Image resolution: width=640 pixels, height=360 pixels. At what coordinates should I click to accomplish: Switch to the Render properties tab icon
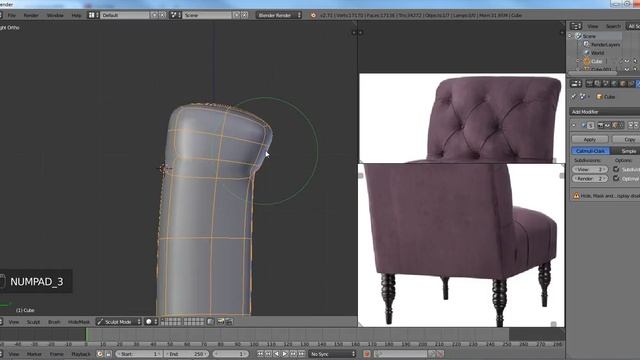point(589,84)
